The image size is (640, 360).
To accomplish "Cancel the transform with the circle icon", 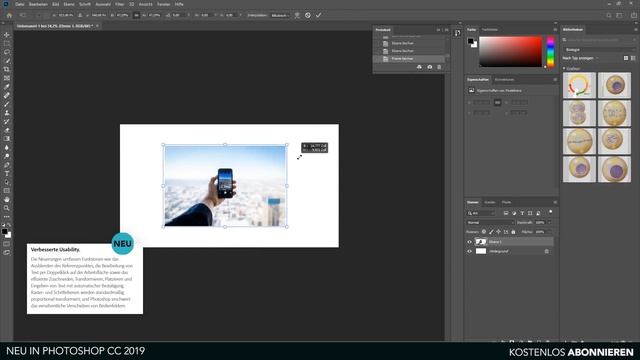I will coord(308,15).
